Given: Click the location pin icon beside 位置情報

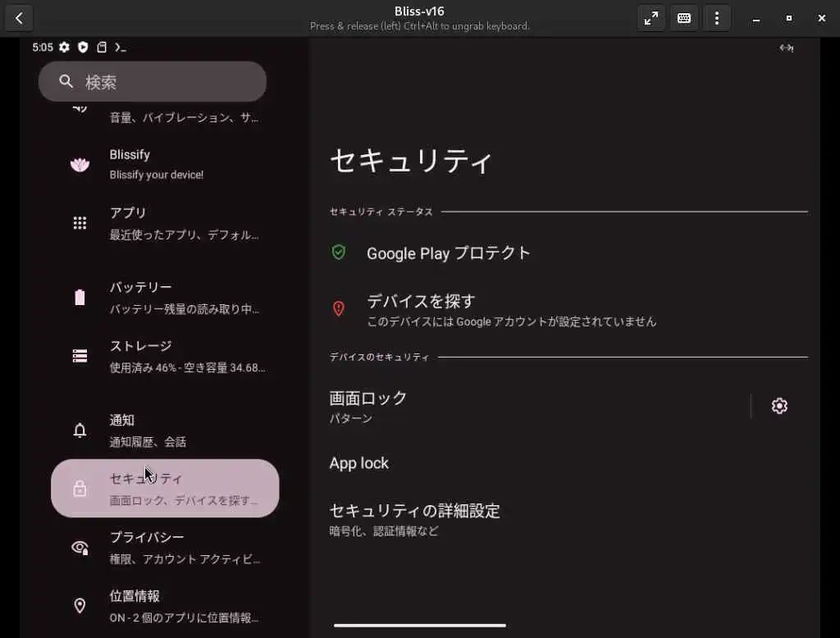Looking at the screenshot, I should click(x=80, y=605).
